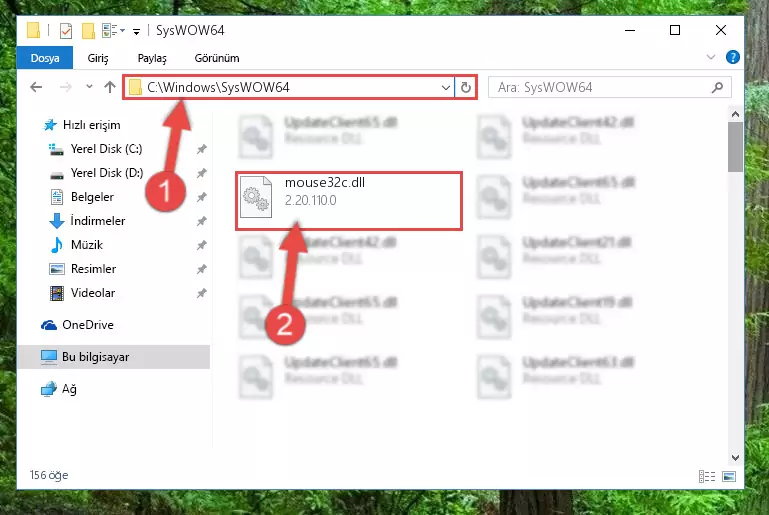Open the Dosya file menu tab
769x515 pixels.
[45, 58]
